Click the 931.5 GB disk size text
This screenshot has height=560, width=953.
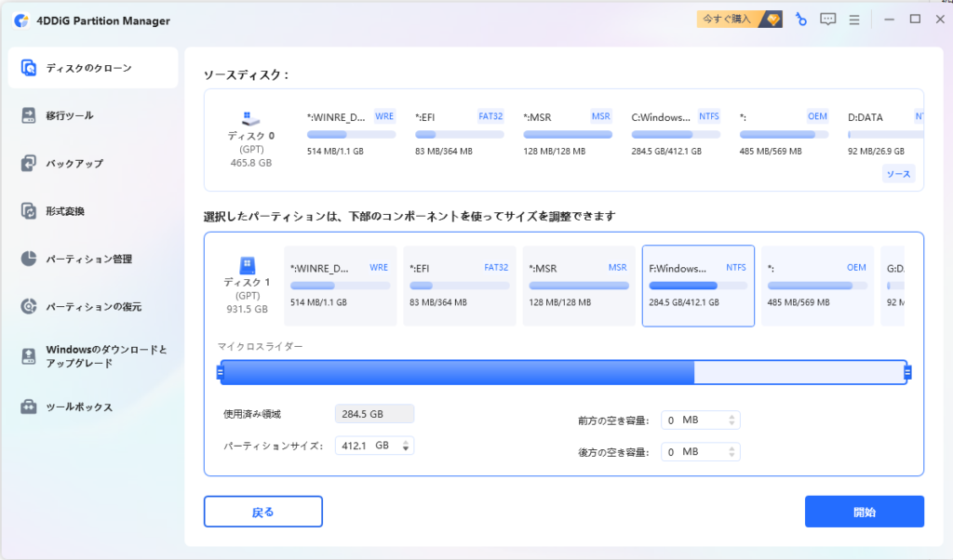pyautogui.click(x=248, y=309)
